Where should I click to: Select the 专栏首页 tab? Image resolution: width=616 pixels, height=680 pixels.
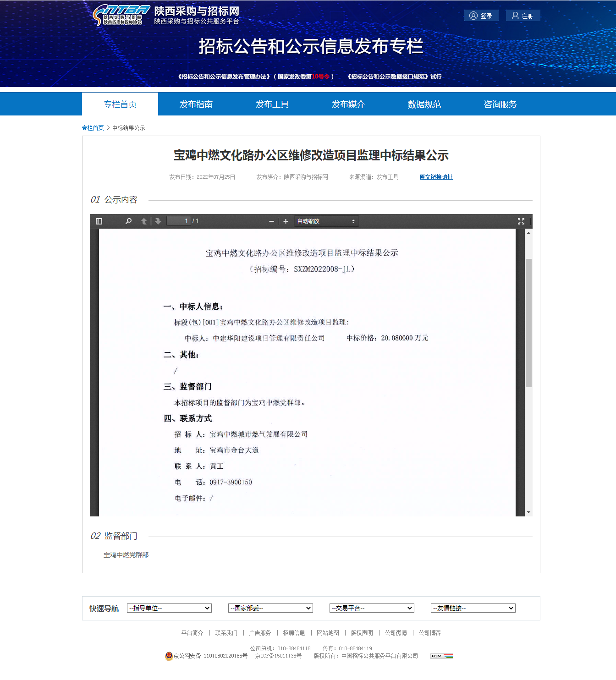[x=120, y=104]
